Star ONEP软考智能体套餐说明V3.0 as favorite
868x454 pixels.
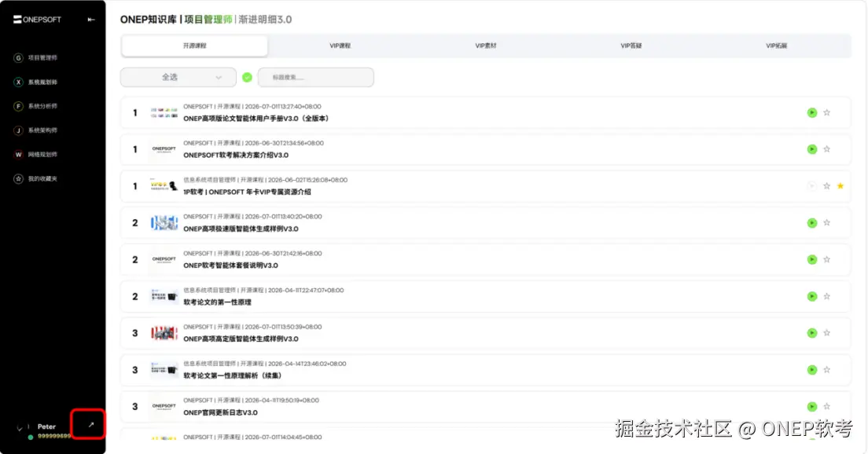click(x=826, y=259)
